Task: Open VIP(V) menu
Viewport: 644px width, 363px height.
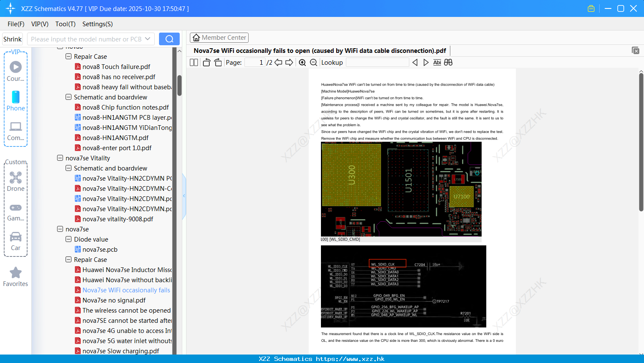Action: pos(40,24)
